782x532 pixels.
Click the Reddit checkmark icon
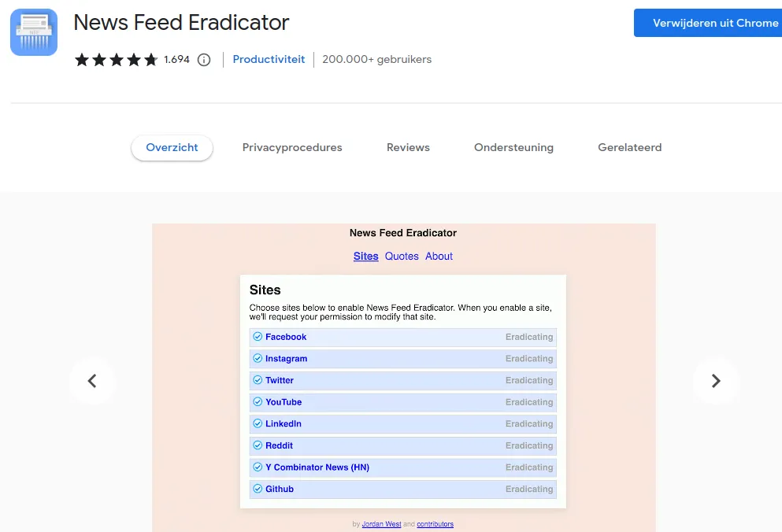click(x=258, y=445)
